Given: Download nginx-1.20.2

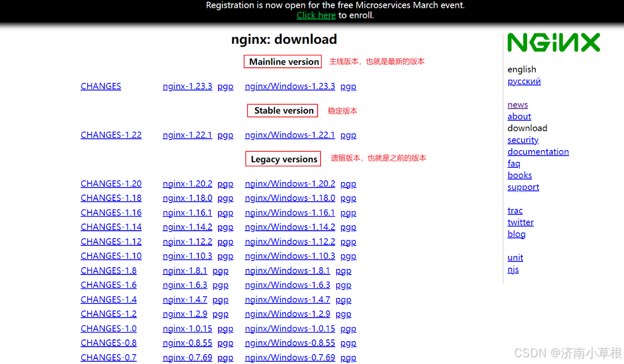Looking at the screenshot, I should click(188, 184).
